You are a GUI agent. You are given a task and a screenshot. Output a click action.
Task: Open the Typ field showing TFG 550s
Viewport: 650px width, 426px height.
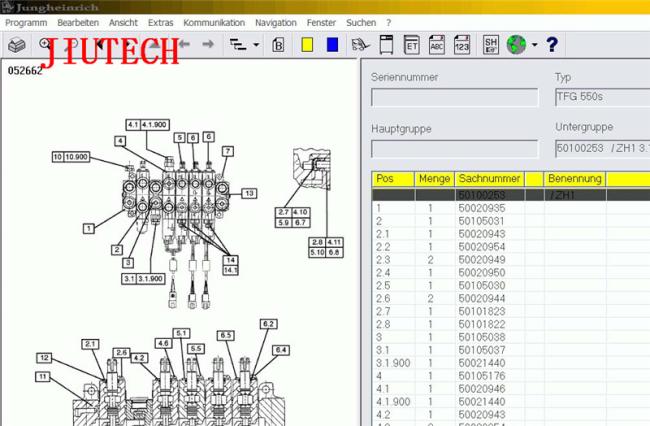tap(601, 97)
